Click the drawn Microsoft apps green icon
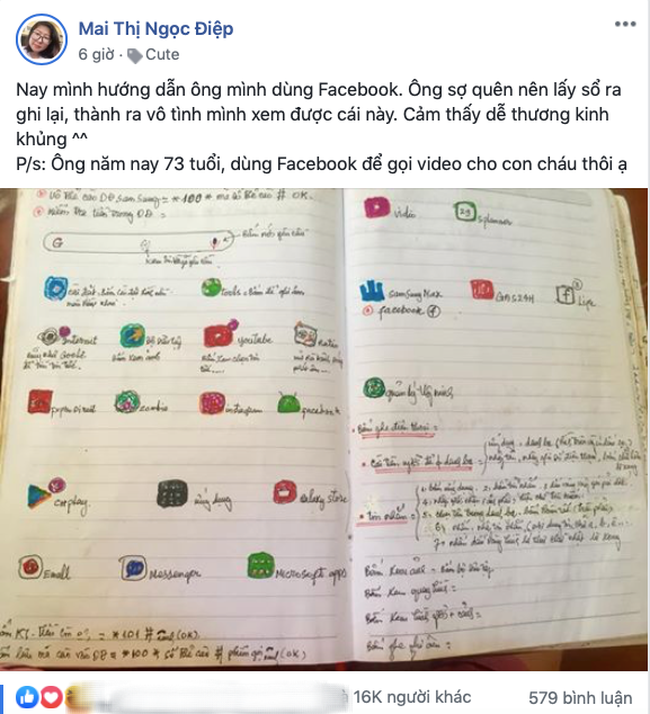Image resolution: width=650 pixels, height=714 pixels. tap(261, 566)
